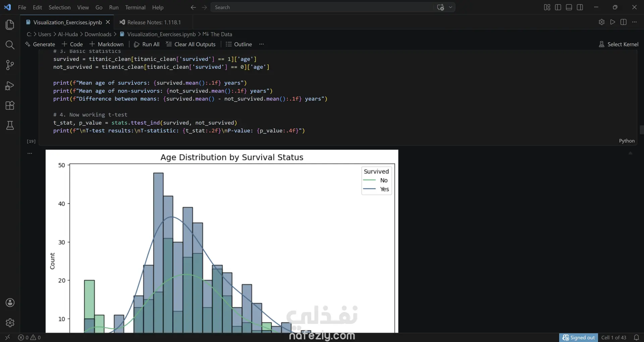Toggle the Primary Side Bar
The height and width of the screenshot is (342, 644).
558,7
